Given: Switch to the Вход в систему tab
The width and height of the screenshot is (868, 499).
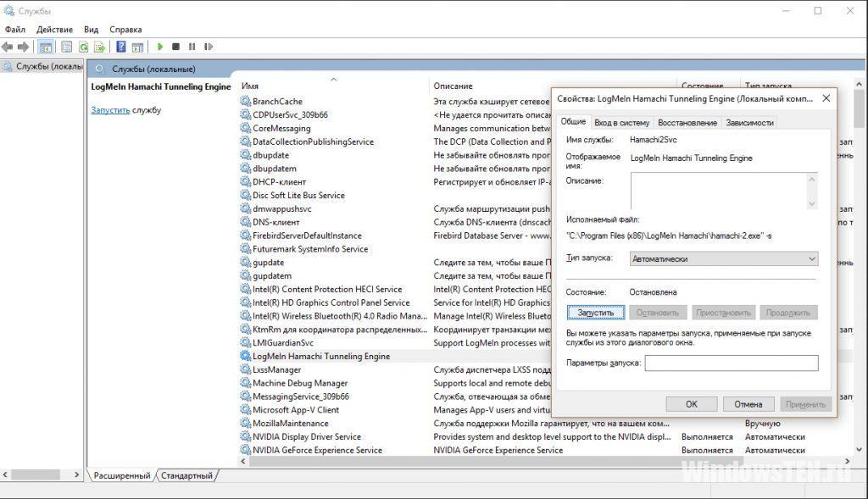Looking at the screenshot, I should pyautogui.click(x=621, y=123).
